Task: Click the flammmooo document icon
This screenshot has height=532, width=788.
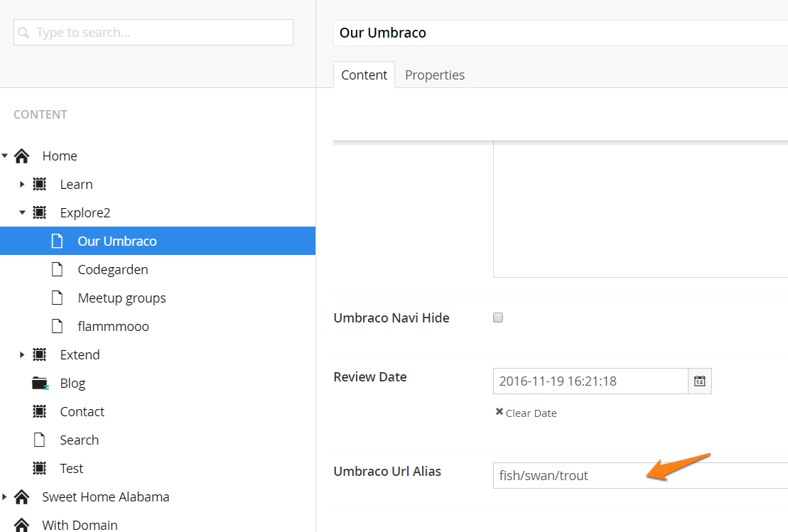Action: (58, 327)
